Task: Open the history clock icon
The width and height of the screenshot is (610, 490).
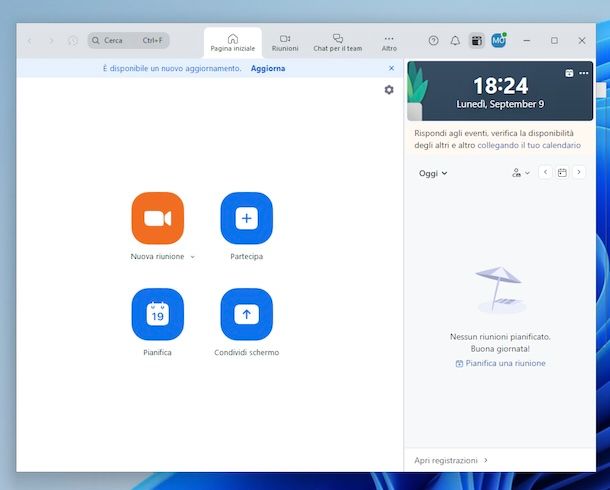Action: click(x=73, y=40)
